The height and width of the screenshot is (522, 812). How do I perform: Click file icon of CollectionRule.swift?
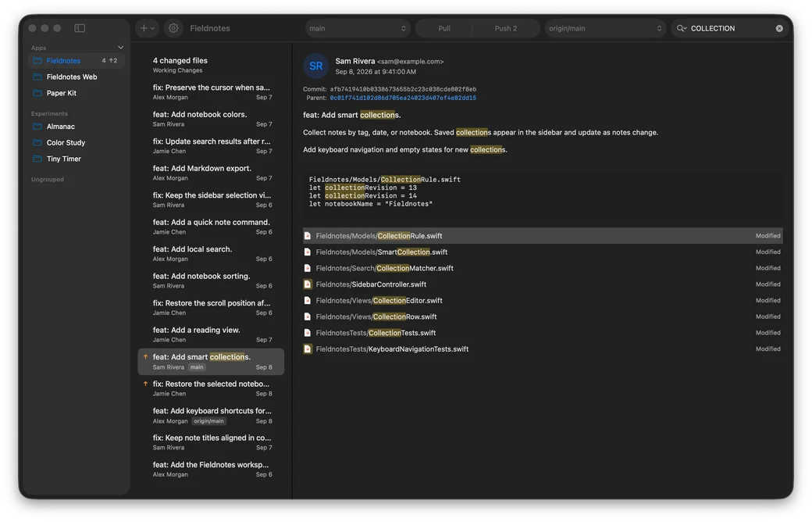click(x=308, y=236)
